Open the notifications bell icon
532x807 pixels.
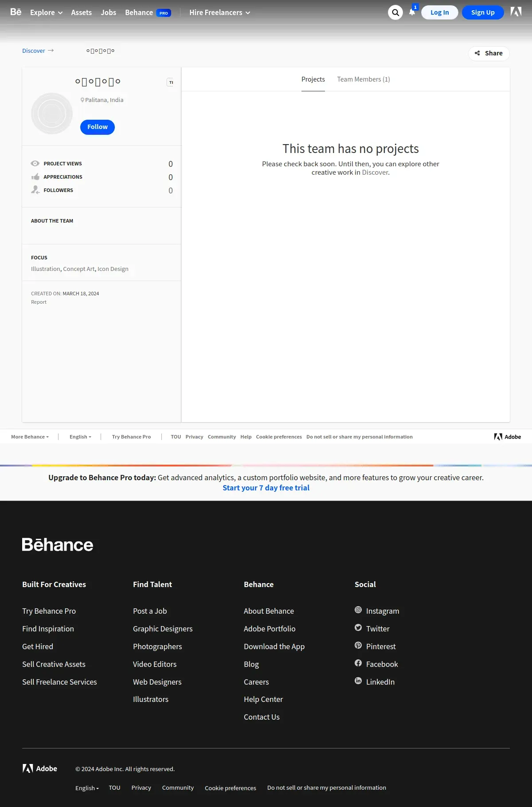(412, 12)
